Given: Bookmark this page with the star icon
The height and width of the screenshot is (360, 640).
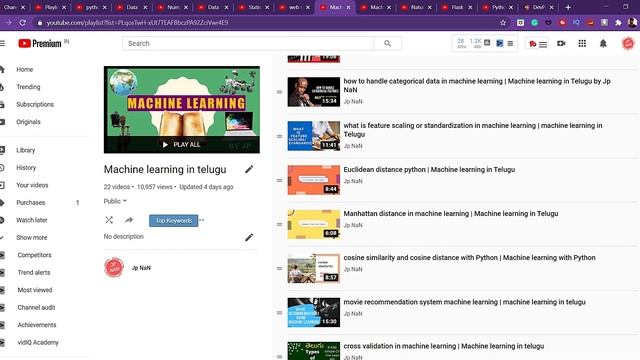Looking at the screenshot, I should [503, 23].
